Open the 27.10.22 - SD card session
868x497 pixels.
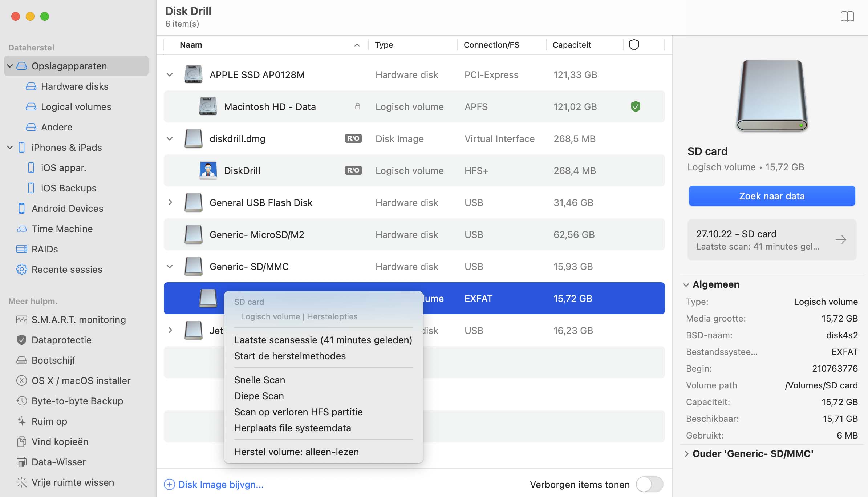click(x=772, y=240)
